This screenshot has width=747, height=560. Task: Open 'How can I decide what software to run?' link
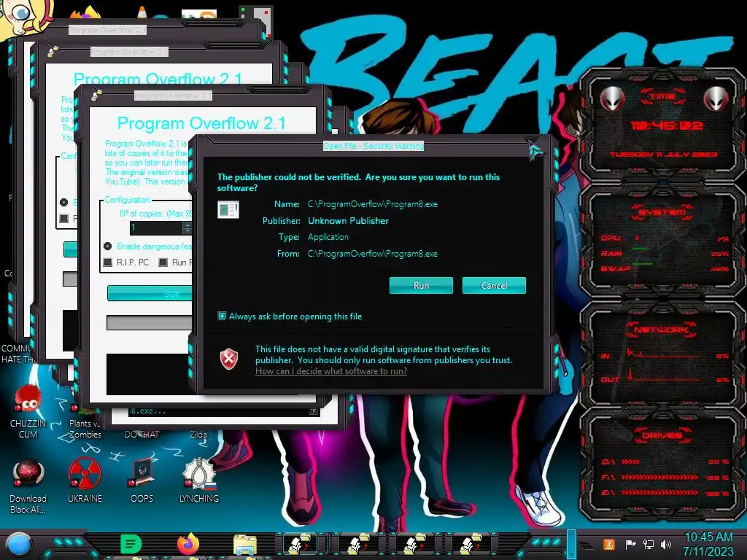[x=331, y=371]
